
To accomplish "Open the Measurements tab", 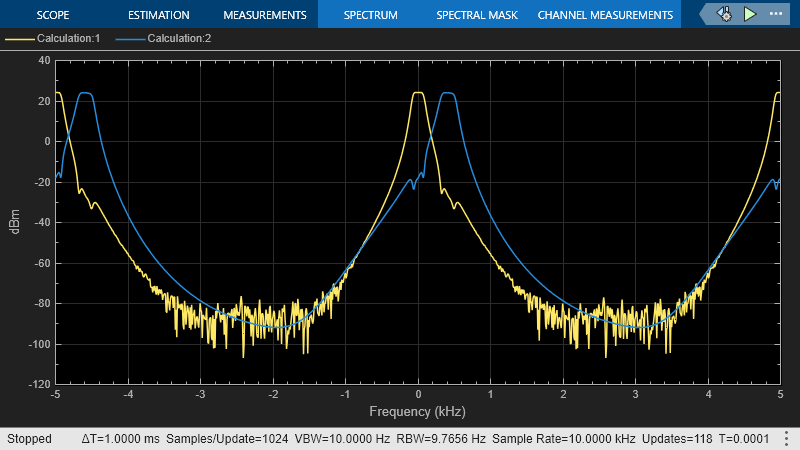I will (265, 15).
